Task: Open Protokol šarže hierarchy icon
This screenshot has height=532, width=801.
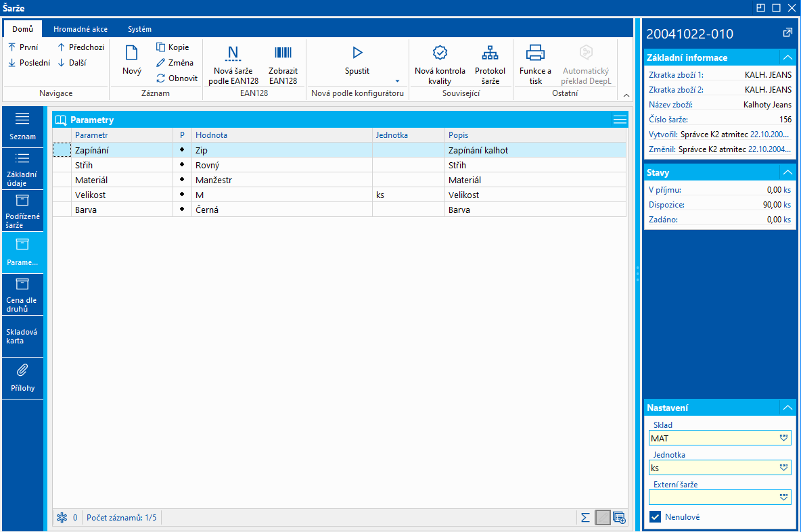Action: [x=490, y=53]
